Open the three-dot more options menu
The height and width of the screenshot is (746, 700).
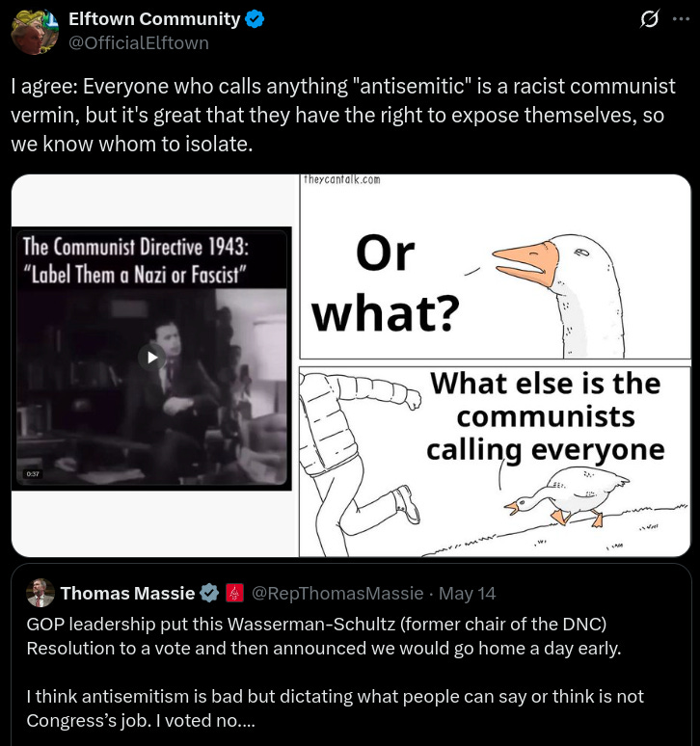(x=681, y=19)
